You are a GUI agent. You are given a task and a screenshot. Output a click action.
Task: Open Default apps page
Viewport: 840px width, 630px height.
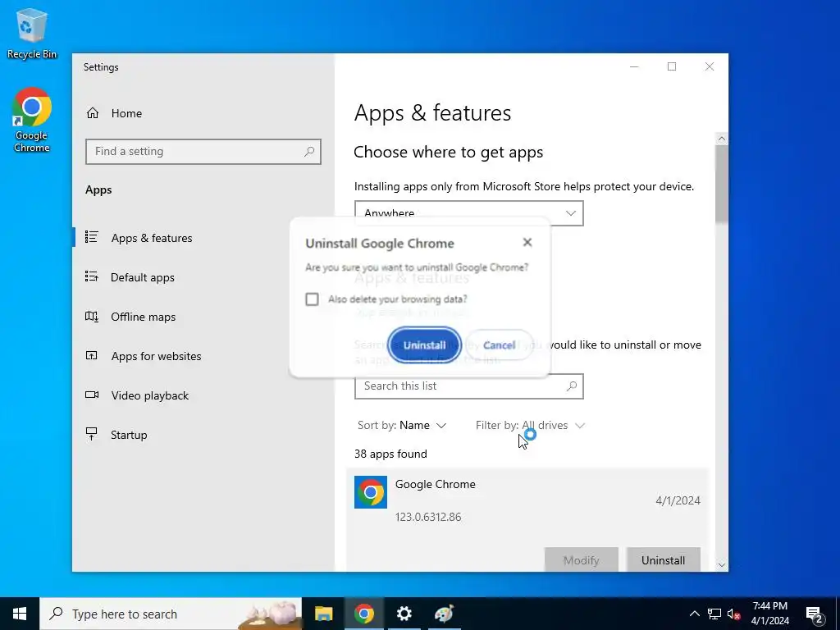(143, 277)
